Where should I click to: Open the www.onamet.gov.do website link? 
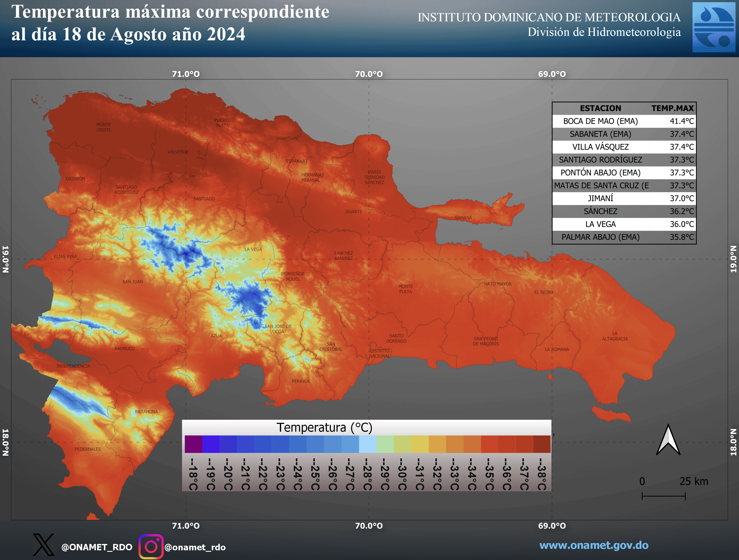tap(594, 545)
